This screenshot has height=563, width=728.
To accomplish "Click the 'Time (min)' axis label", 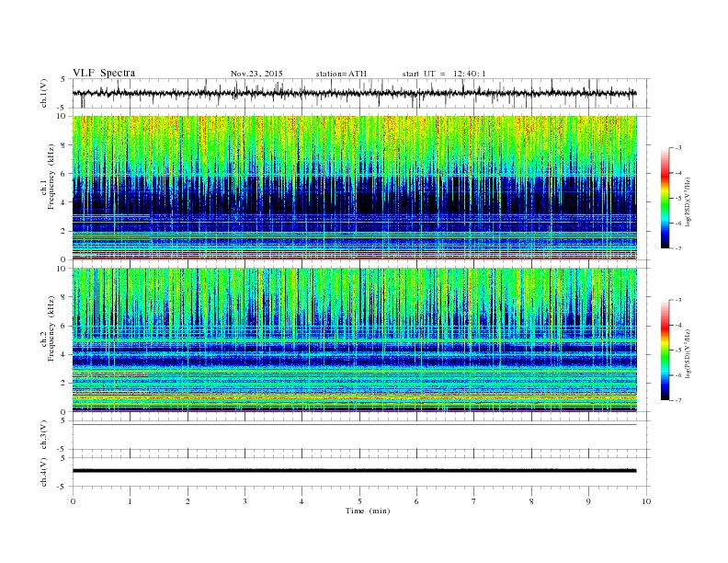I will (x=368, y=511).
